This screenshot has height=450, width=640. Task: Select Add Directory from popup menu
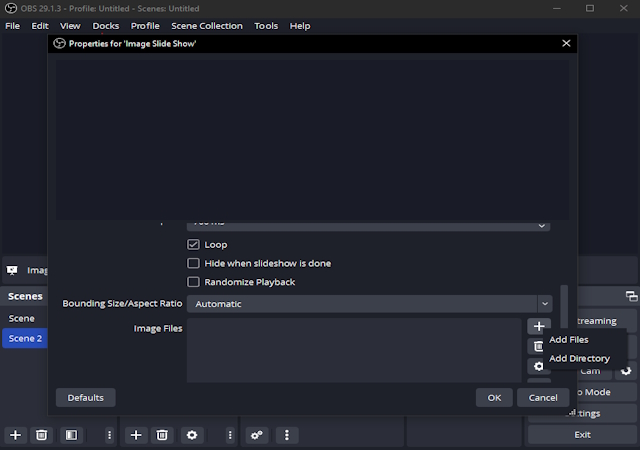pos(579,358)
